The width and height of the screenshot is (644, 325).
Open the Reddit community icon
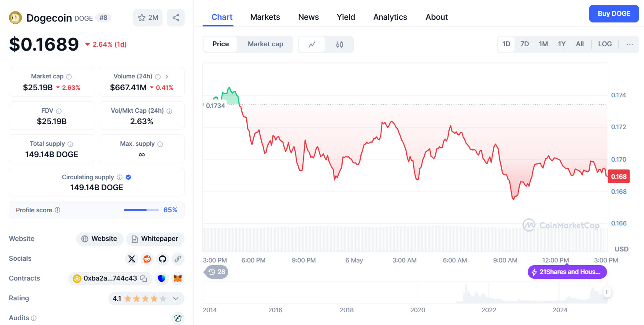[x=147, y=259]
